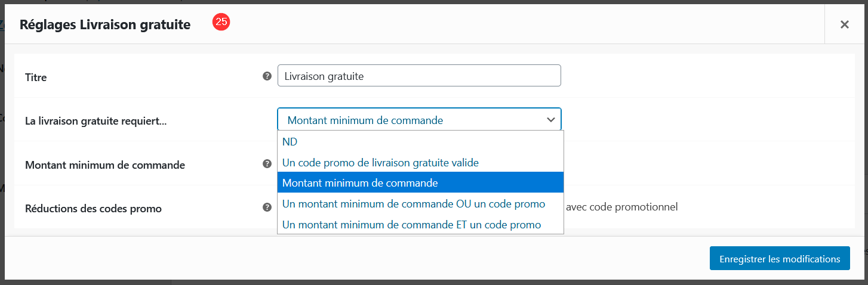Click help icon for Réductions des codes promo

pyautogui.click(x=267, y=207)
